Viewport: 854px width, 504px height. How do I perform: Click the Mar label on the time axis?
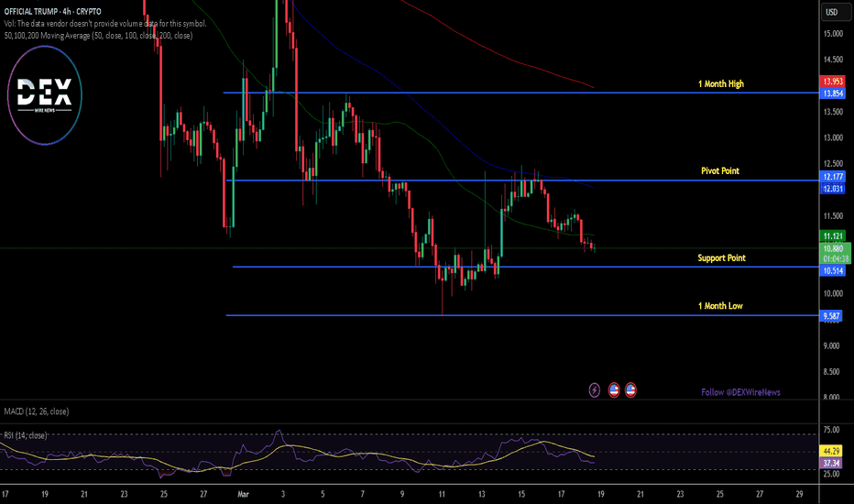pyautogui.click(x=243, y=494)
